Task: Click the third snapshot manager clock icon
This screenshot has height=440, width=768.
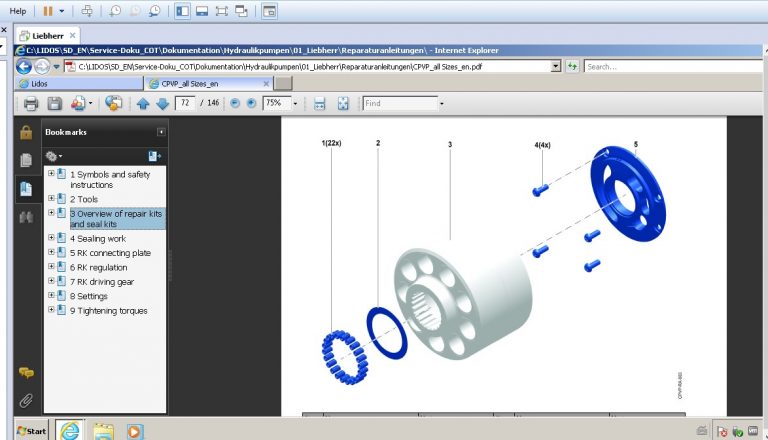Action: (154, 11)
